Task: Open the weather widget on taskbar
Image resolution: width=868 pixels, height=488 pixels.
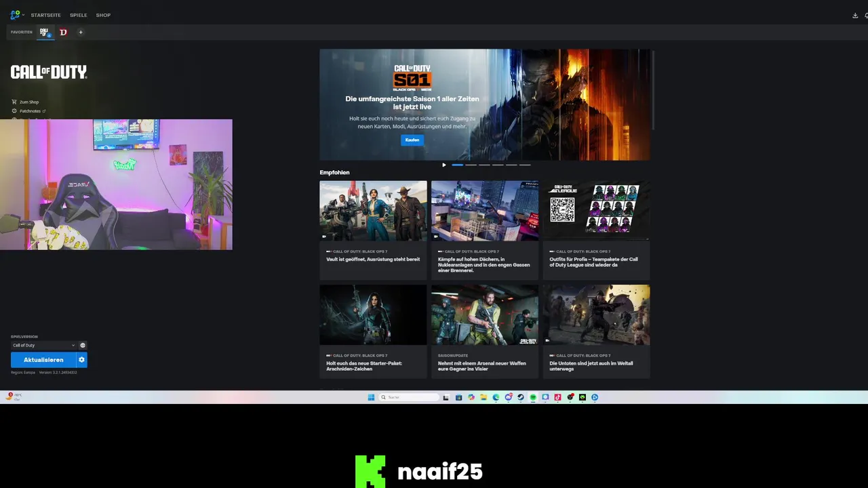Action: coord(14,396)
